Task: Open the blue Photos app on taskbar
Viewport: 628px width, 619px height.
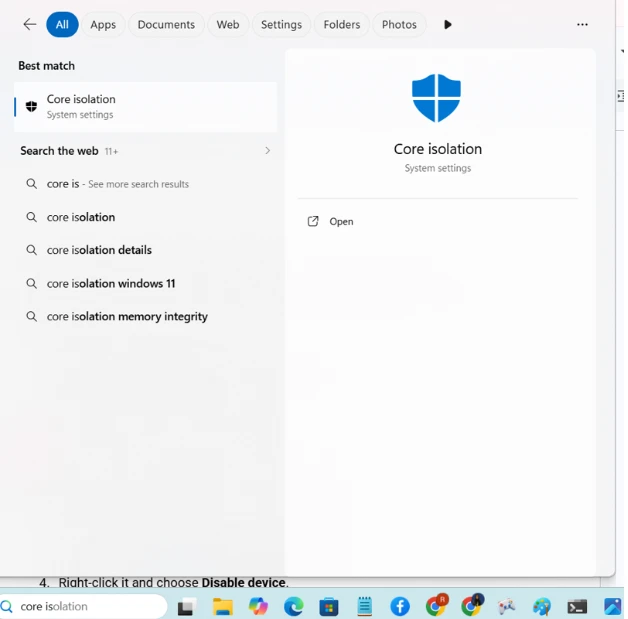Action: (612, 607)
